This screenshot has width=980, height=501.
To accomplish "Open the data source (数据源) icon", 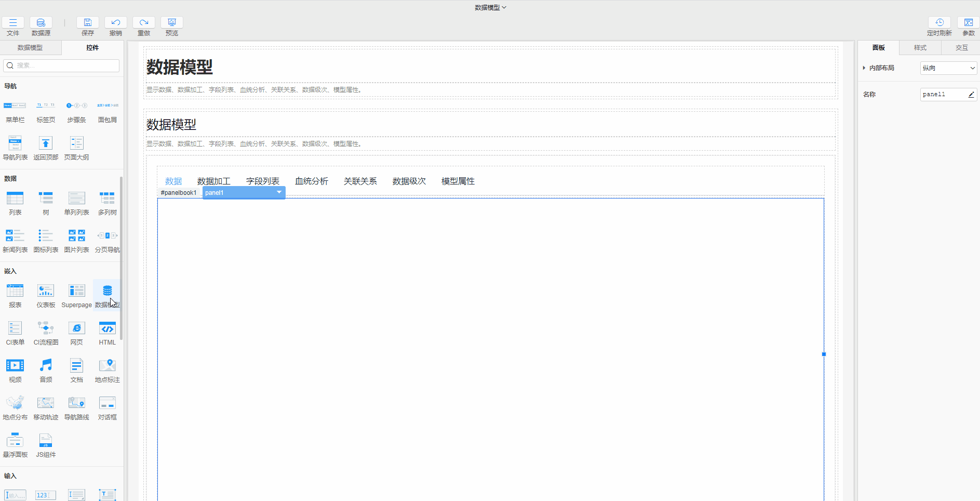I will [x=41, y=23].
